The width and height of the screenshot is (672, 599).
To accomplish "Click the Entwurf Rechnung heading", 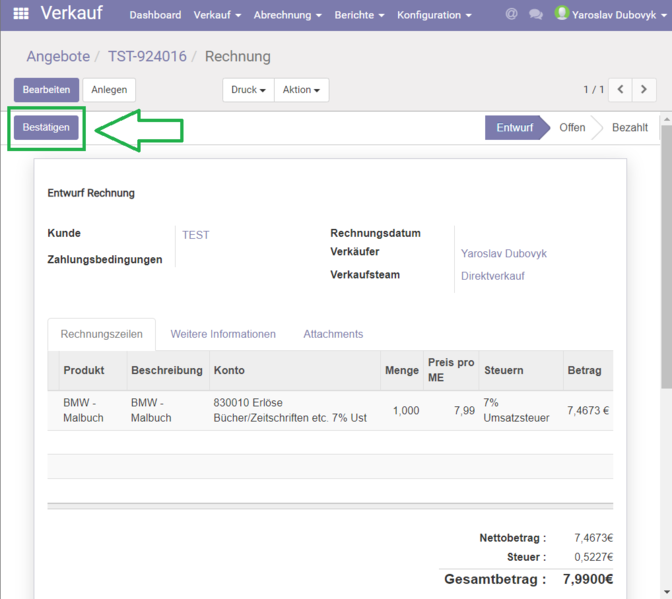I will point(91,193).
